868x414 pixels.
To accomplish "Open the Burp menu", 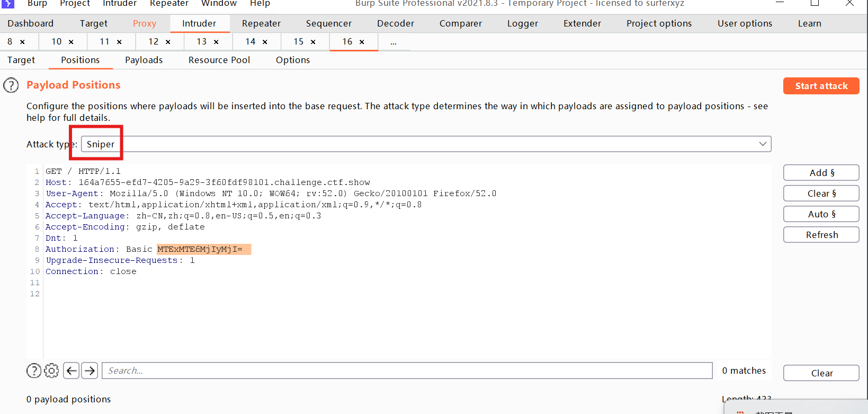I will click(x=37, y=3).
